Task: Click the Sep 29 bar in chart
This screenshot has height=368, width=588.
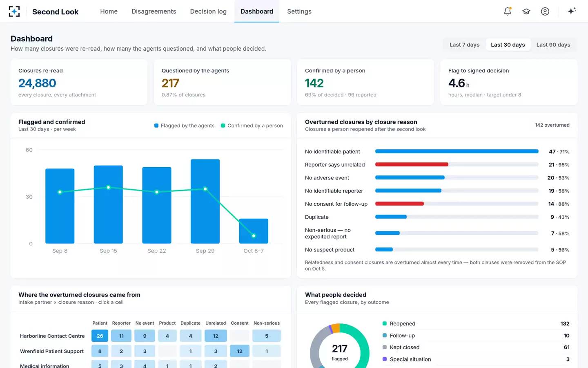Action: (x=205, y=201)
